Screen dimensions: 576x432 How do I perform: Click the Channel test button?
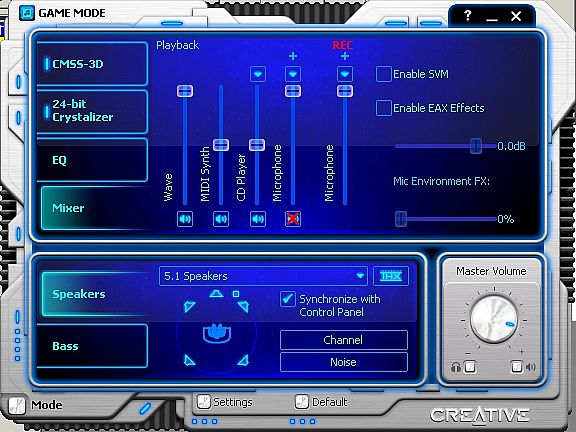[x=344, y=340]
